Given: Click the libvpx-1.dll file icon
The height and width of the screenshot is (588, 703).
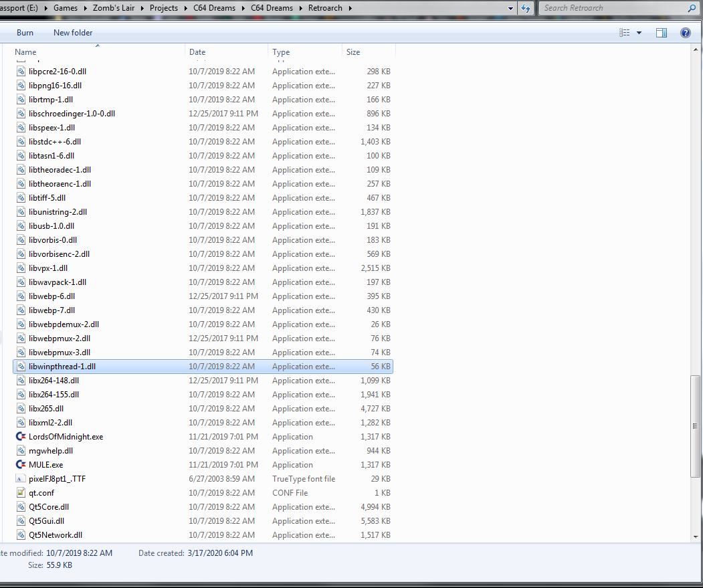Looking at the screenshot, I should [x=21, y=268].
